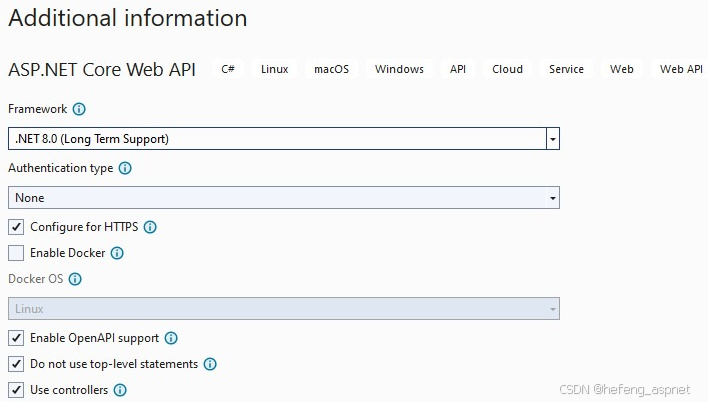Viewport: 708px width, 402px height.
Task: Open the Authentication type dropdown arrow
Action: tap(553, 198)
